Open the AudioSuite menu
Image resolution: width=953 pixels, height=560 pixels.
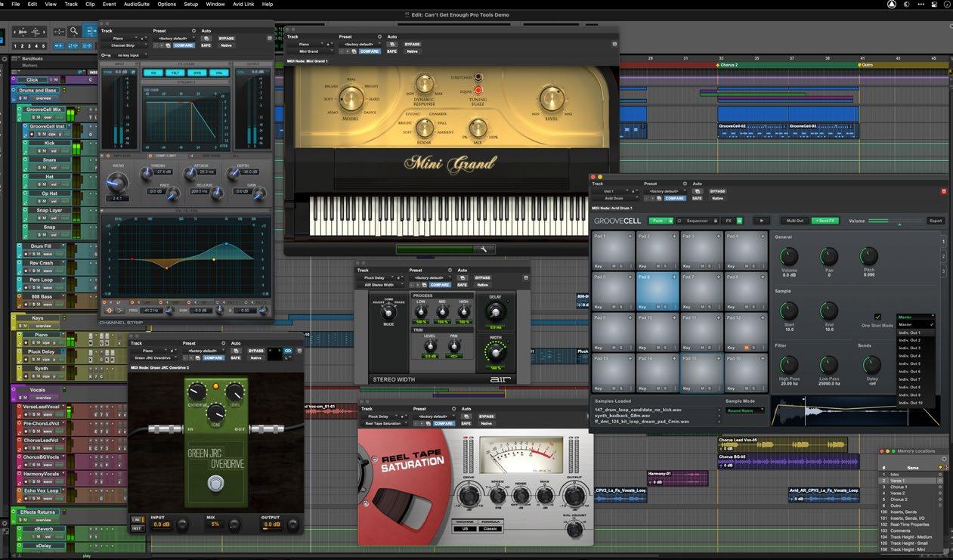[x=136, y=4]
